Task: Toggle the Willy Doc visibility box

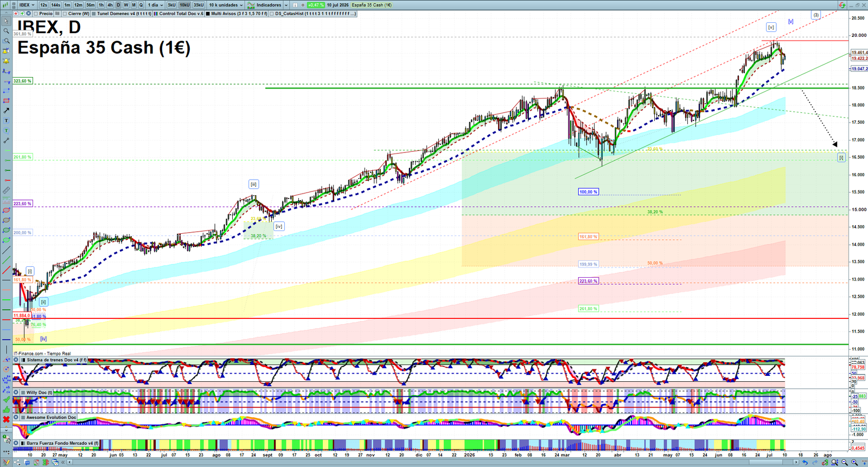Action: tap(23, 392)
